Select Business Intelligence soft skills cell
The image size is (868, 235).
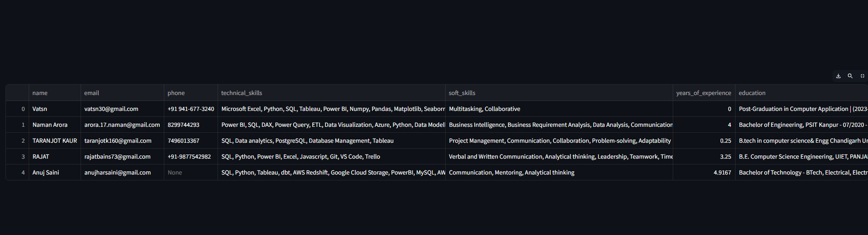(559, 125)
